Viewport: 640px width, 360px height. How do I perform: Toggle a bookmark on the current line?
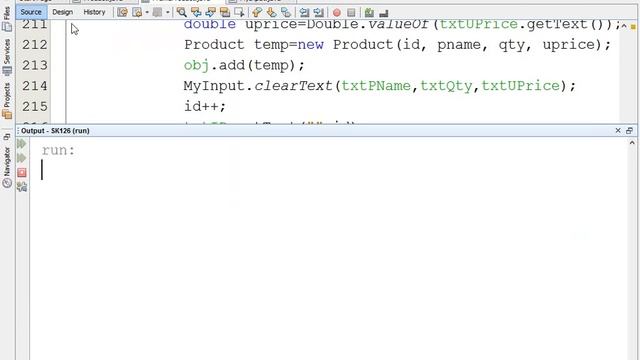[286, 12]
